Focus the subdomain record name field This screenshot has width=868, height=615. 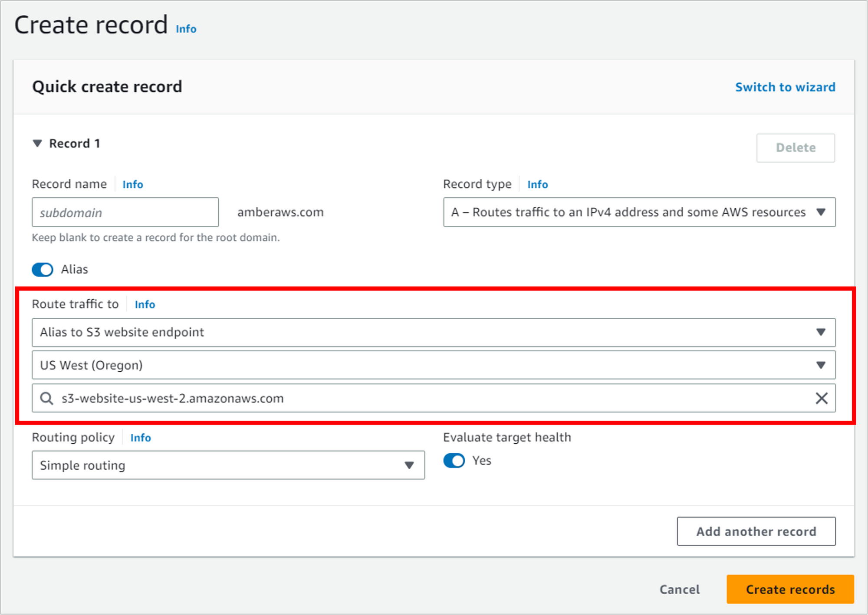125,212
